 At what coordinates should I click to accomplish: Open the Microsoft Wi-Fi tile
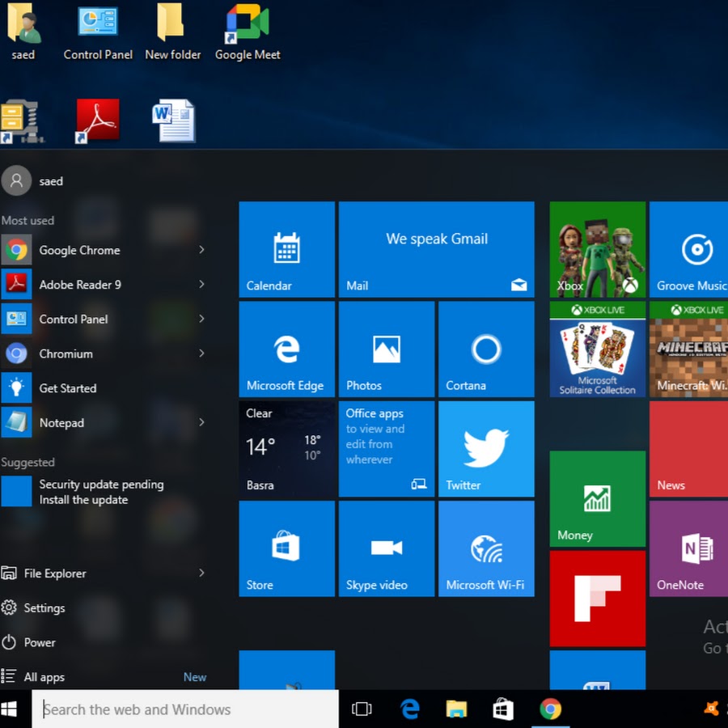[x=485, y=548]
